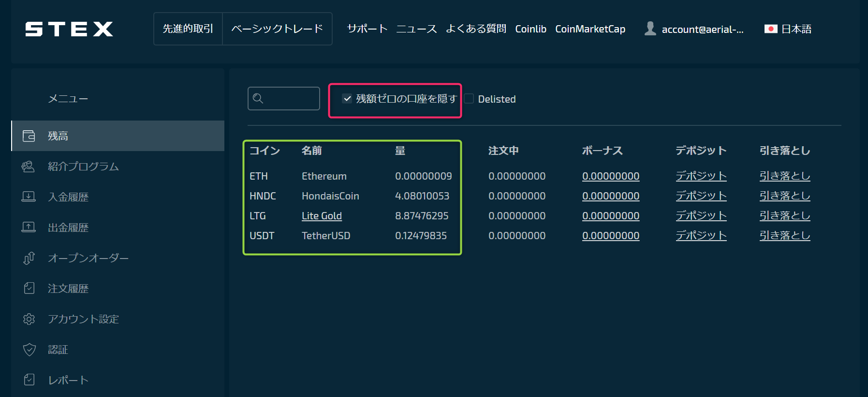Open 先進的取引 trading mode
This screenshot has width=868, height=397.
coord(188,29)
